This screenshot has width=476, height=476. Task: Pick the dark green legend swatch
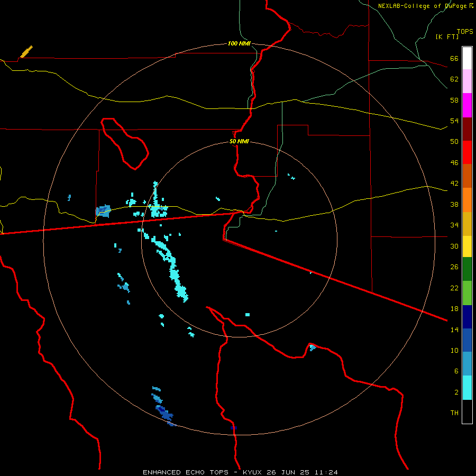coord(467,269)
